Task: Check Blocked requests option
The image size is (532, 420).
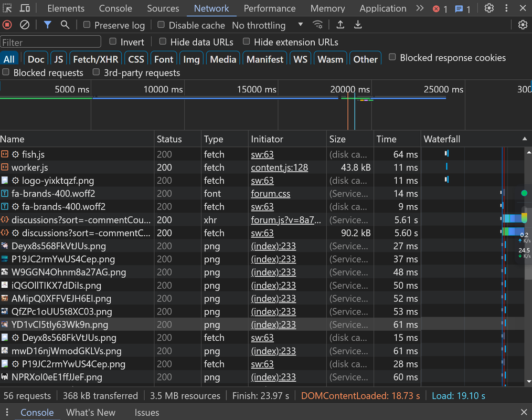Action: [x=6, y=72]
